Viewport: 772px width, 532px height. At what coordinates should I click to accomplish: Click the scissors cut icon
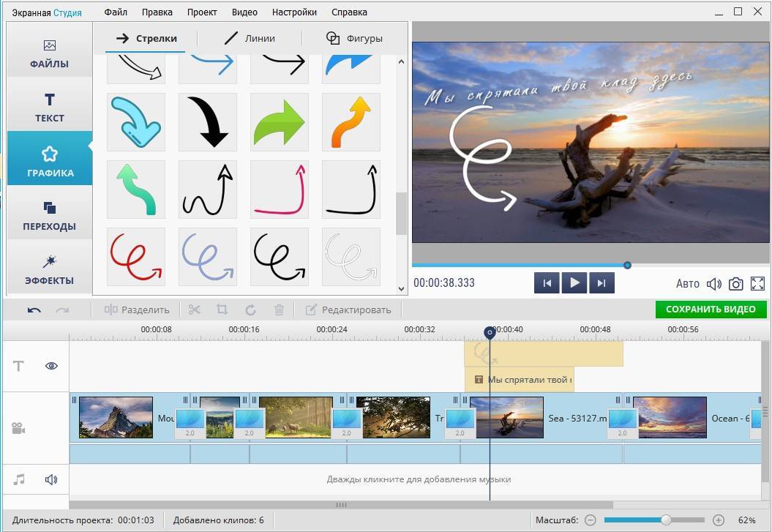point(194,310)
